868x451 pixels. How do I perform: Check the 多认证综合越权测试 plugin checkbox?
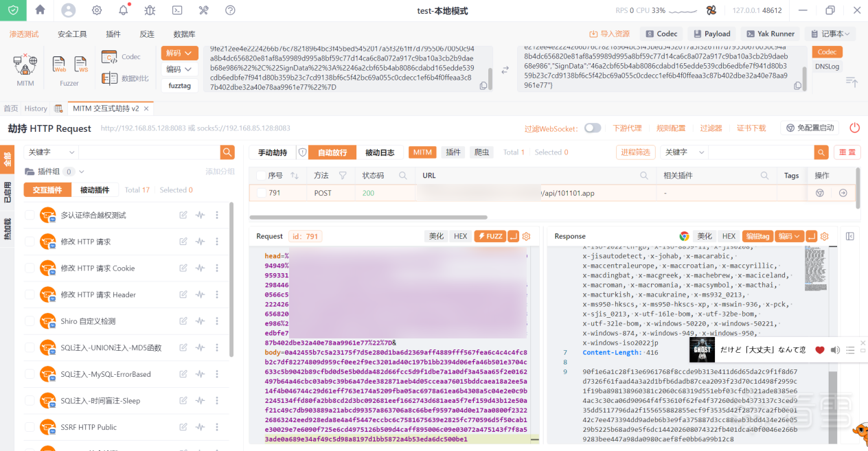(29, 215)
